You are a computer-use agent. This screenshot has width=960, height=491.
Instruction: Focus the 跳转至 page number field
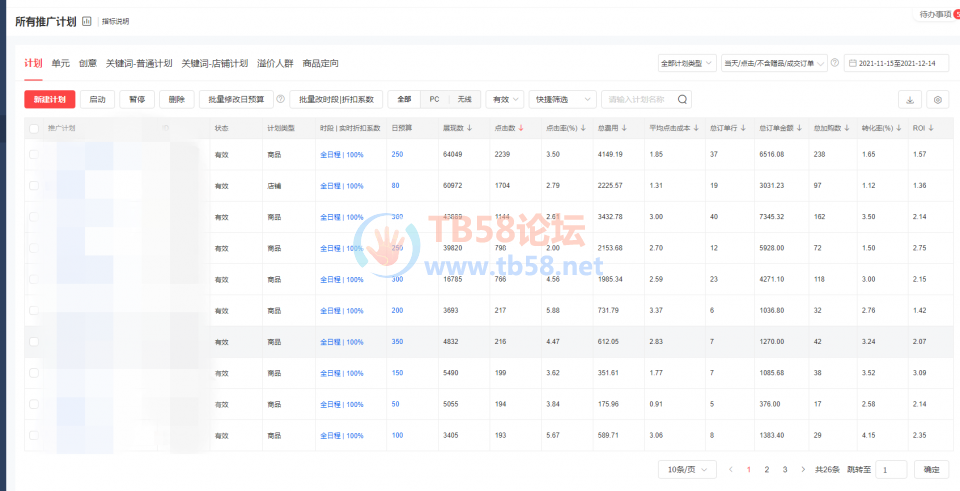click(x=891, y=470)
